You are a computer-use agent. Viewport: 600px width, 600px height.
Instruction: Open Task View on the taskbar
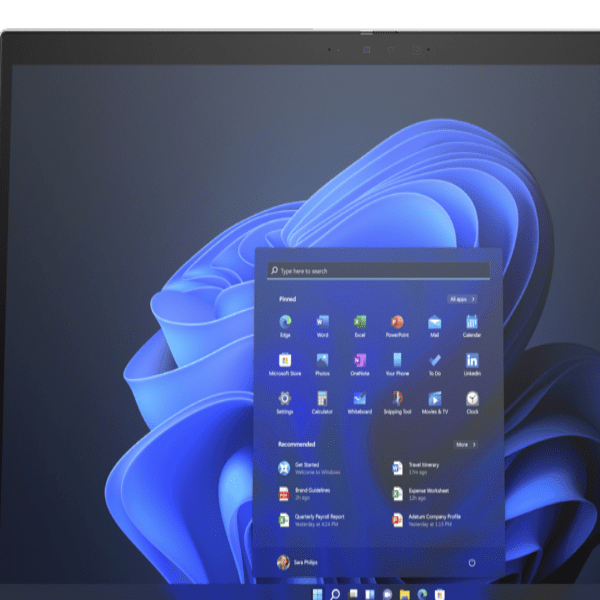[x=352, y=594]
